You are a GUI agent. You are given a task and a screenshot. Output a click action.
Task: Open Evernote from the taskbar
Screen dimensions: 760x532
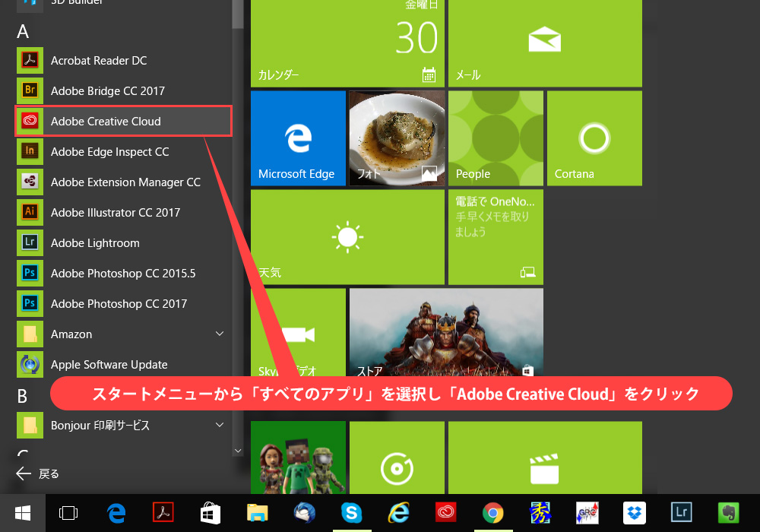(729, 513)
